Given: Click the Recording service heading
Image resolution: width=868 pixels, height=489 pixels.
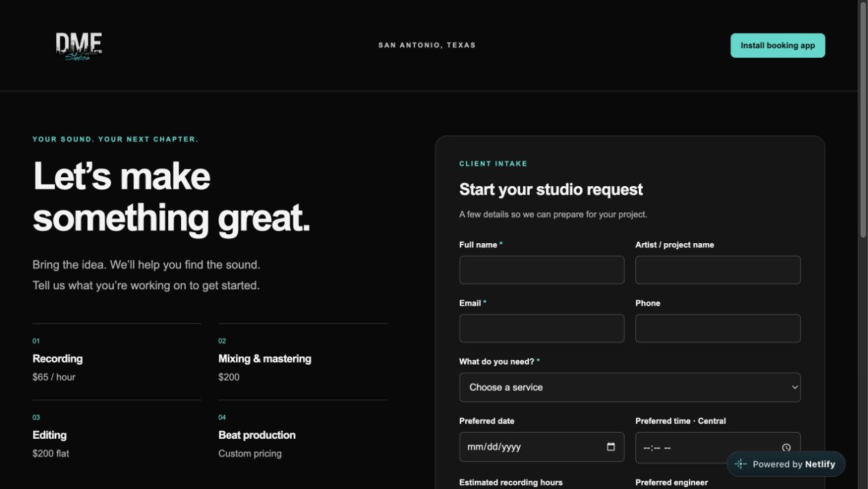Looking at the screenshot, I should [58, 359].
